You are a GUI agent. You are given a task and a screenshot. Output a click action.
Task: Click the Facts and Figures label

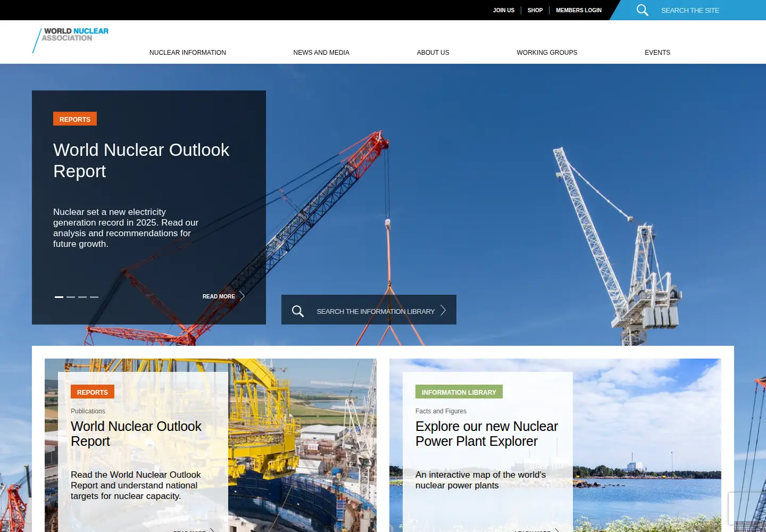coord(441,411)
